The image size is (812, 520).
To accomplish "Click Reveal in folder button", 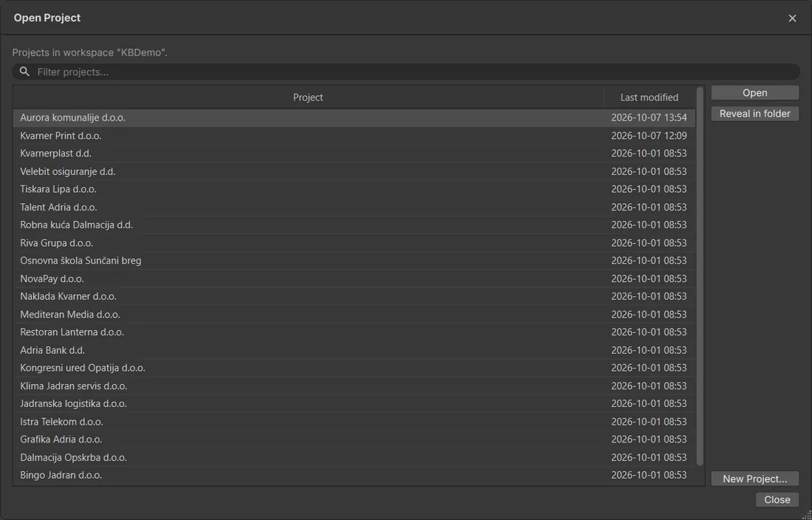I will (755, 114).
